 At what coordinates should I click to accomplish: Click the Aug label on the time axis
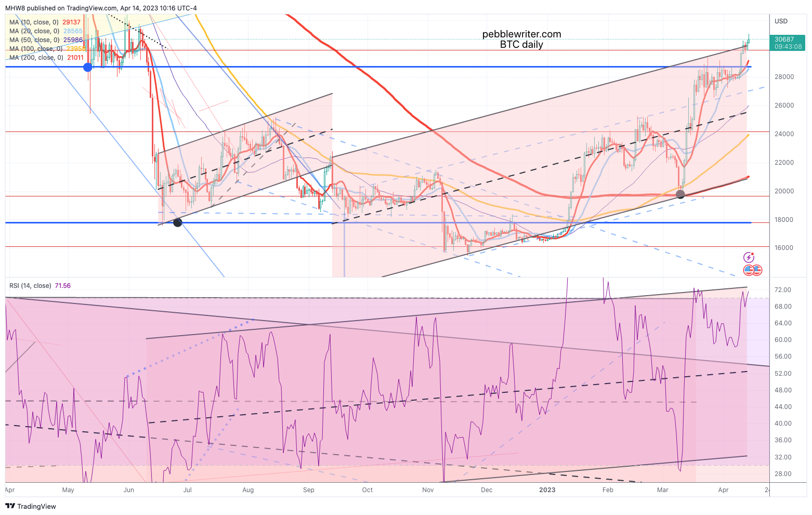tap(248, 490)
